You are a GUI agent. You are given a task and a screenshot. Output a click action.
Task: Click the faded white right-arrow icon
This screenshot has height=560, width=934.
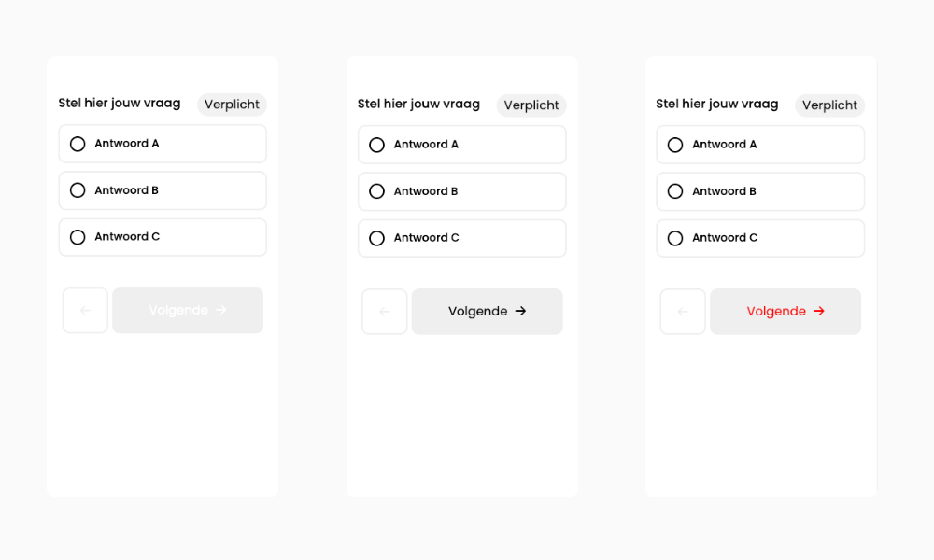pos(221,311)
